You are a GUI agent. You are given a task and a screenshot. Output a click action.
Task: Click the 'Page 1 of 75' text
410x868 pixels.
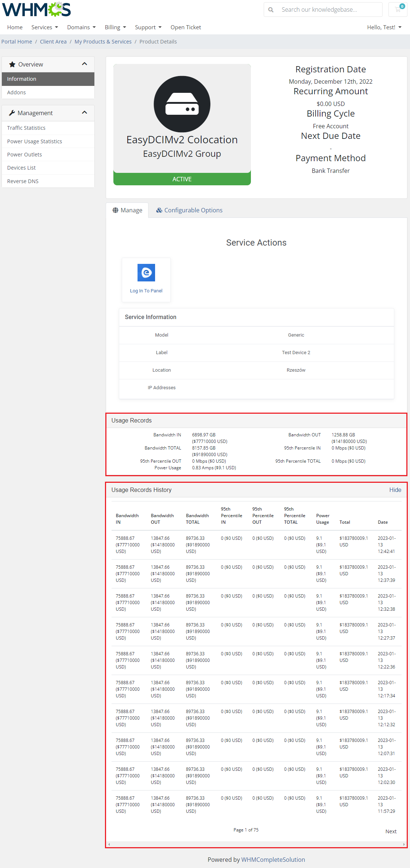246,830
